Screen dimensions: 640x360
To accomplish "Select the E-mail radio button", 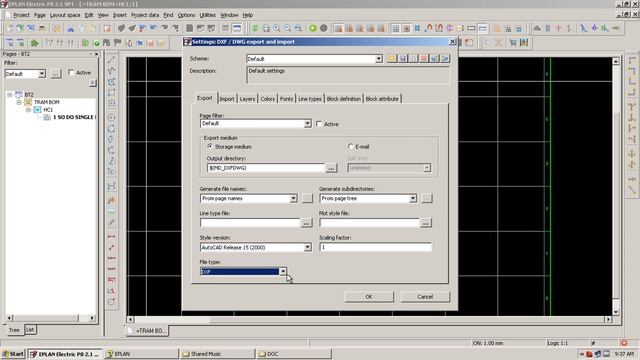I will click(351, 146).
